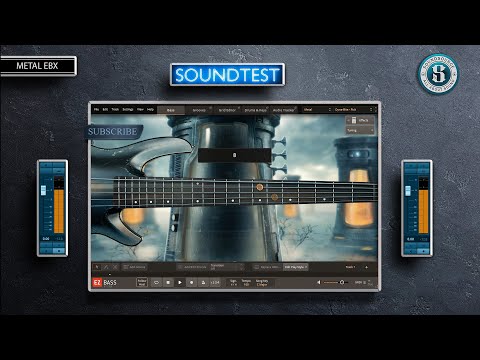Viewport: 480px width, 360px height.
Task: Adjust the Transpose stepper arrows
Action: click(242, 267)
